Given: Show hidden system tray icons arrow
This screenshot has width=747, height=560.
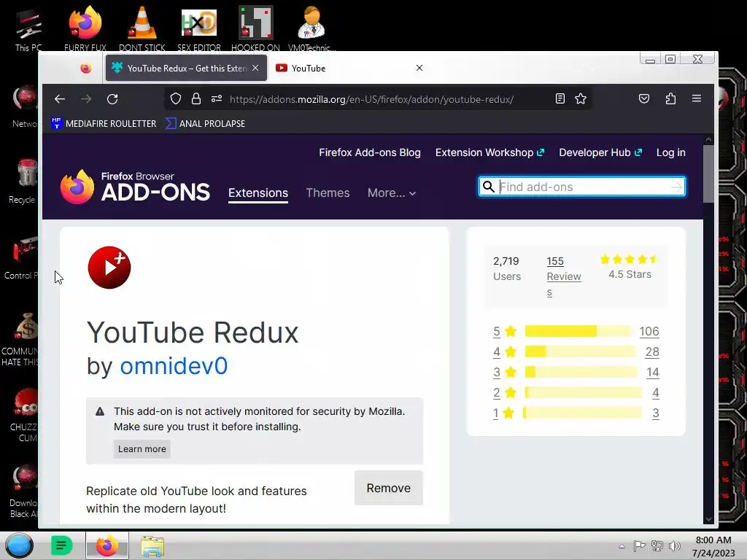Looking at the screenshot, I should point(622,546).
